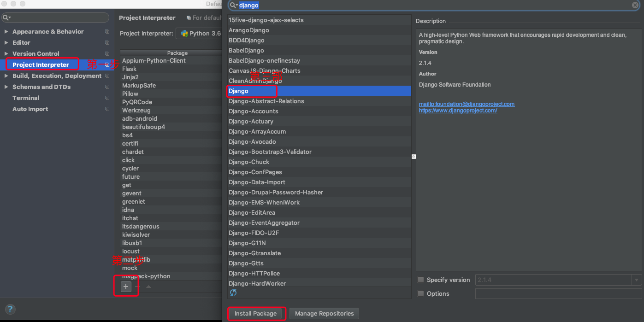This screenshot has height=322, width=644.
Task: Open the version 2.1.4 dropdown arrow
Action: coord(637,280)
